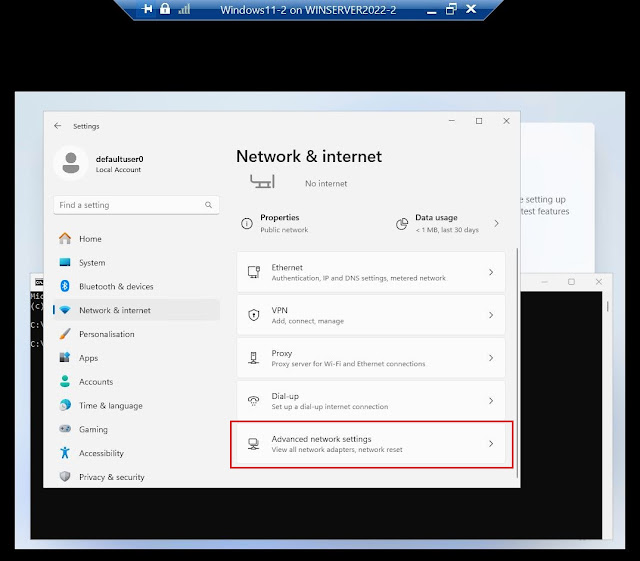The height and width of the screenshot is (561, 640).
Task: Open Dial-up connection setup row
Action: point(371,401)
